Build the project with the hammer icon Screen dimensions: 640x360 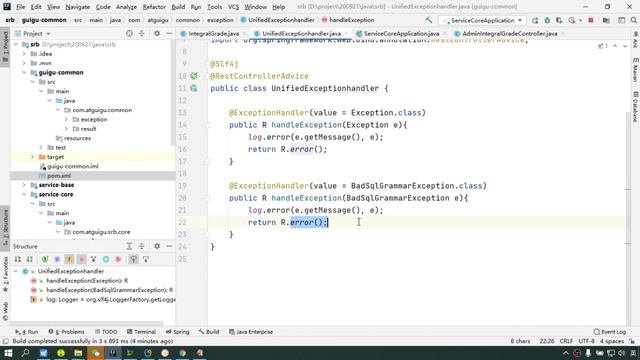click(429, 20)
